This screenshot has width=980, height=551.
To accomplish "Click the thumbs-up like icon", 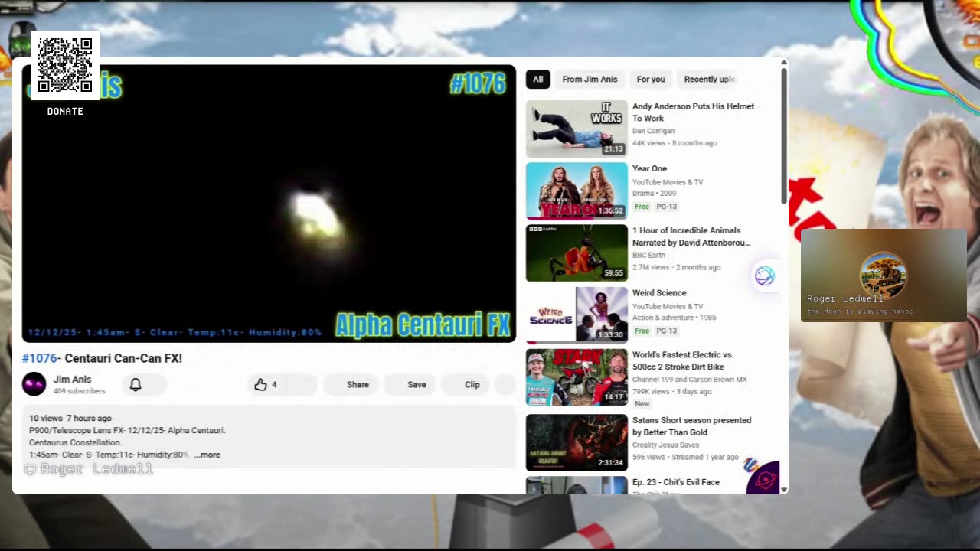I will point(261,384).
